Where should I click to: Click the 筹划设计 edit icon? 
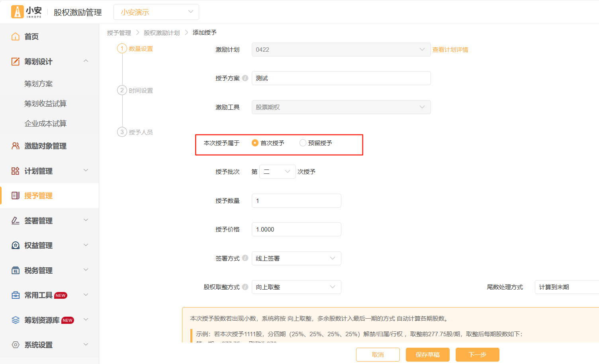pyautogui.click(x=16, y=61)
